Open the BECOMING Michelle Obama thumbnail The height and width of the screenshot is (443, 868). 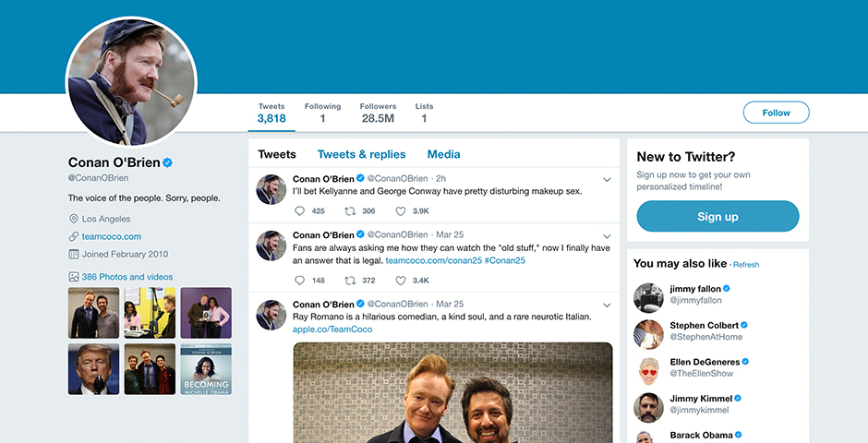point(206,369)
